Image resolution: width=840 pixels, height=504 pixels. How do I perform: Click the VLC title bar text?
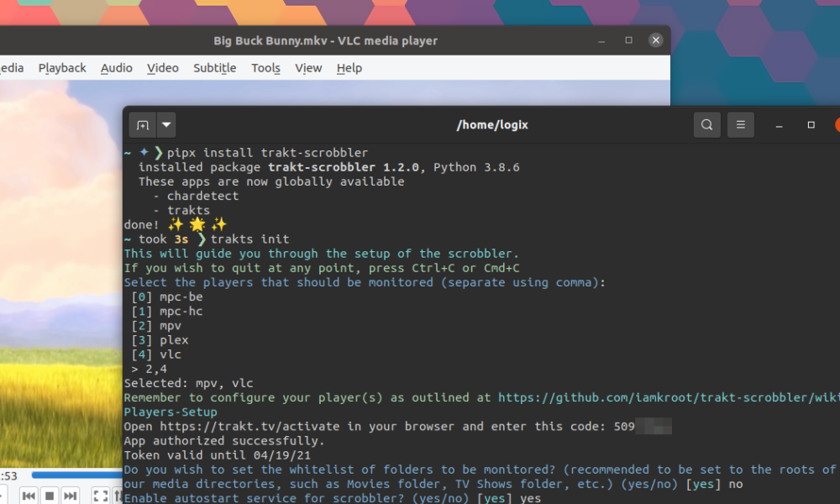326,40
